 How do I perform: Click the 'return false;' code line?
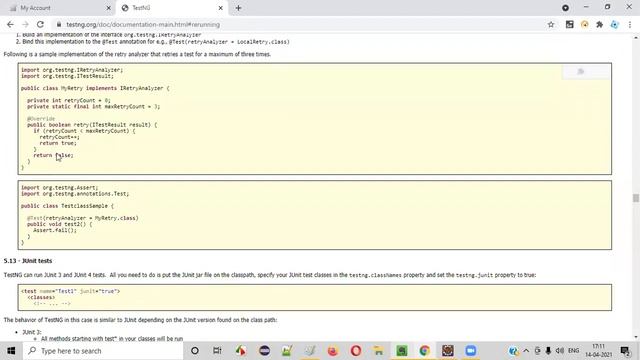(x=53, y=155)
